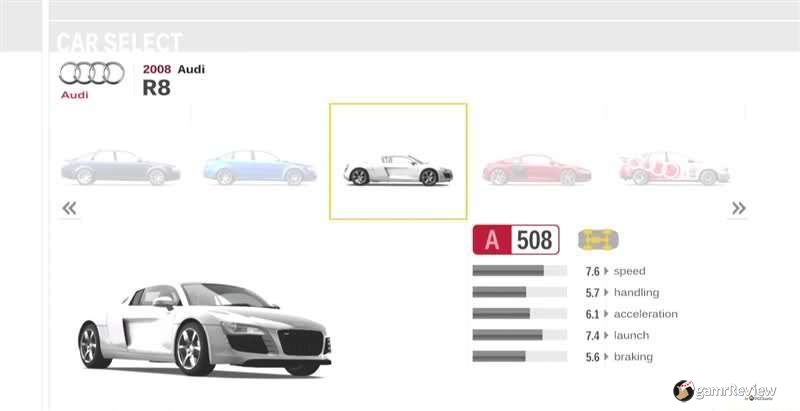800x411 pixels.
Task: Click the yellow drivetrain layout icon
Action: [x=598, y=240]
